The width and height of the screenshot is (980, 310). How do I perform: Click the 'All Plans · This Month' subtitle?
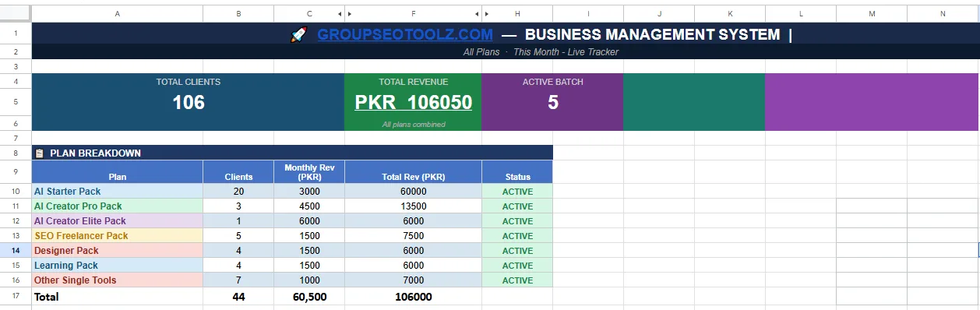click(x=541, y=52)
